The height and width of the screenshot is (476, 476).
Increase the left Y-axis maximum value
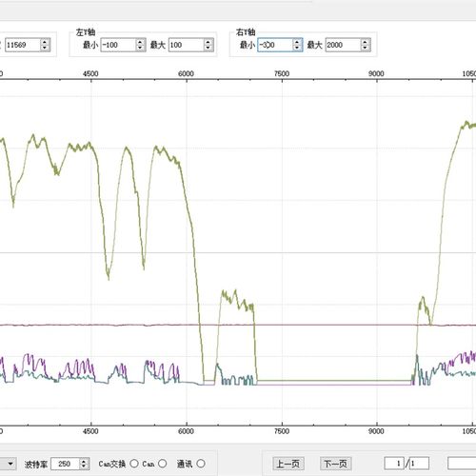pyautogui.click(x=208, y=42)
